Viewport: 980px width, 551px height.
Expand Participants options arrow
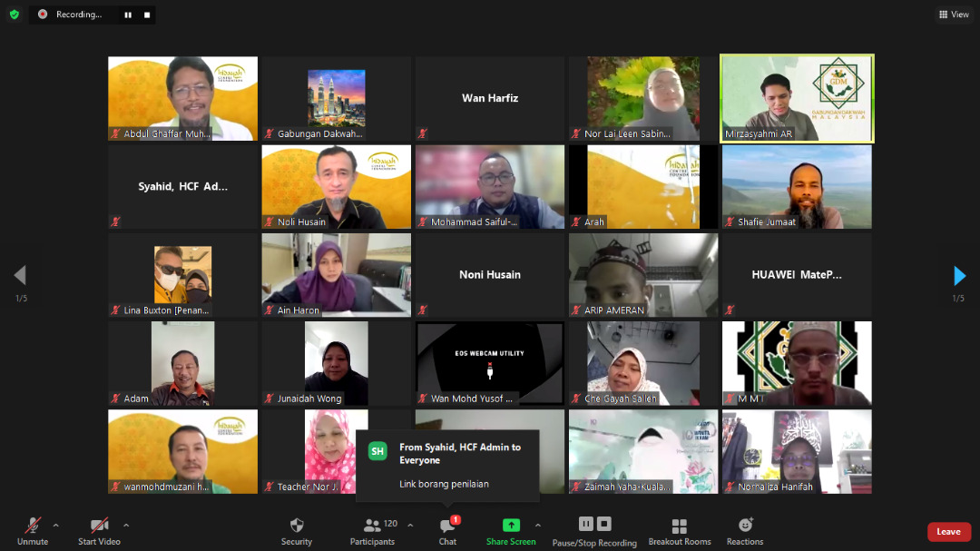pos(410,525)
